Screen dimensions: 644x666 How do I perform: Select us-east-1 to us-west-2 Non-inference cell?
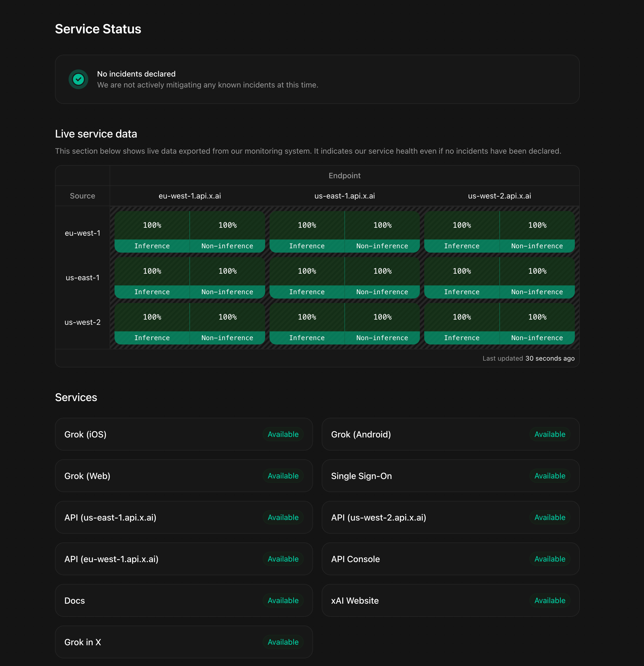coord(537,277)
